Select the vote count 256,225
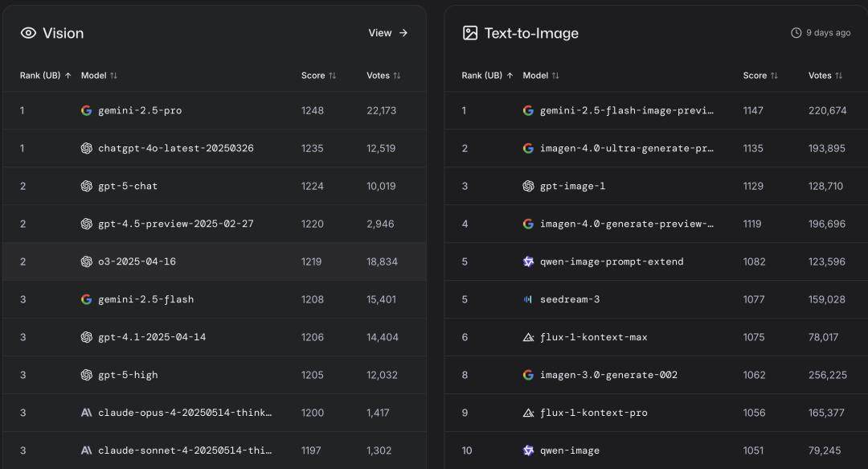 point(827,375)
